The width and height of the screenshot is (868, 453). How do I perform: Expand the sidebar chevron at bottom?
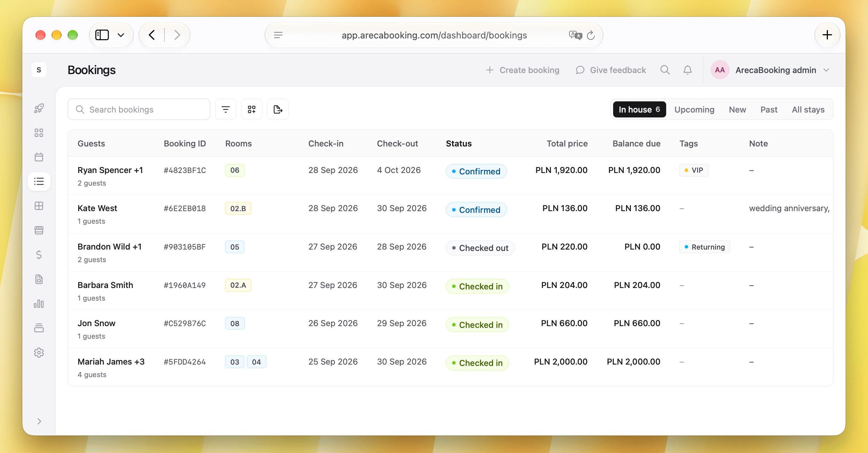pyautogui.click(x=39, y=421)
